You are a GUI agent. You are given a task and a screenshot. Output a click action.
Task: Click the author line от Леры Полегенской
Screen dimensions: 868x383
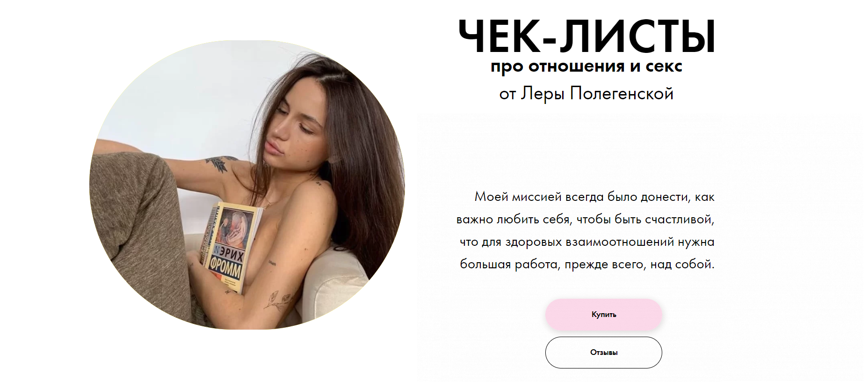586,94
